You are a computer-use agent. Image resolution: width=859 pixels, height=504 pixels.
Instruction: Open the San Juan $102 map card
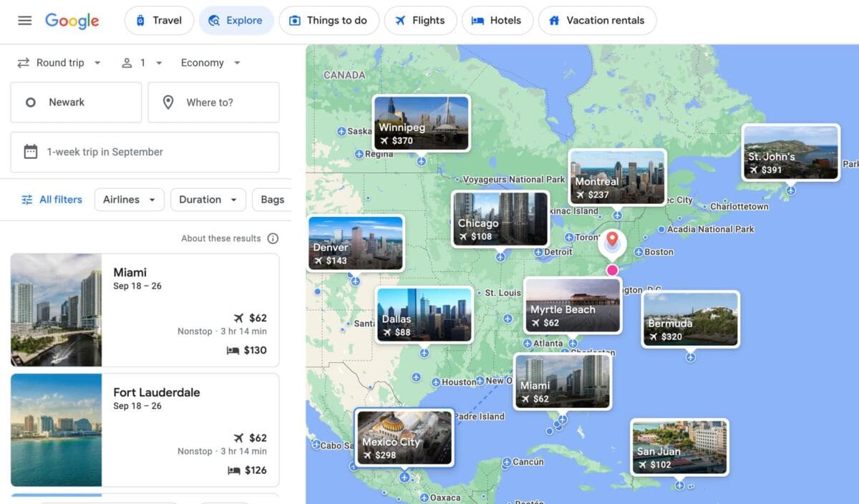click(x=679, y=447)
